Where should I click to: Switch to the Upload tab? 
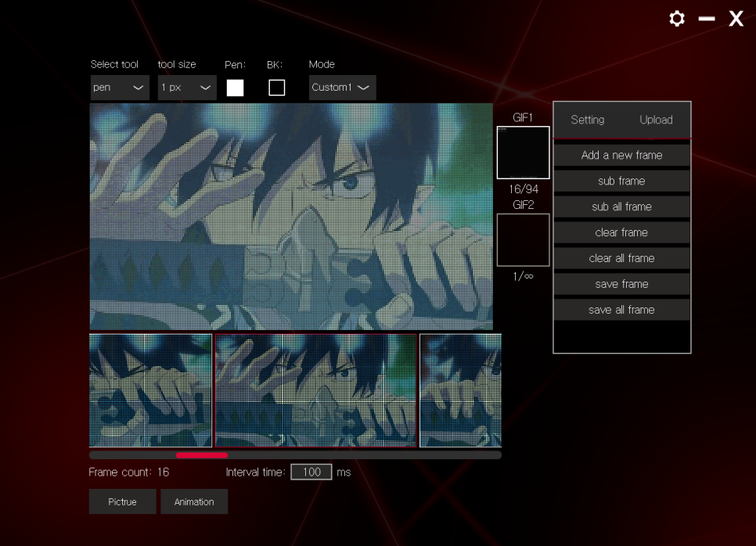656,120
